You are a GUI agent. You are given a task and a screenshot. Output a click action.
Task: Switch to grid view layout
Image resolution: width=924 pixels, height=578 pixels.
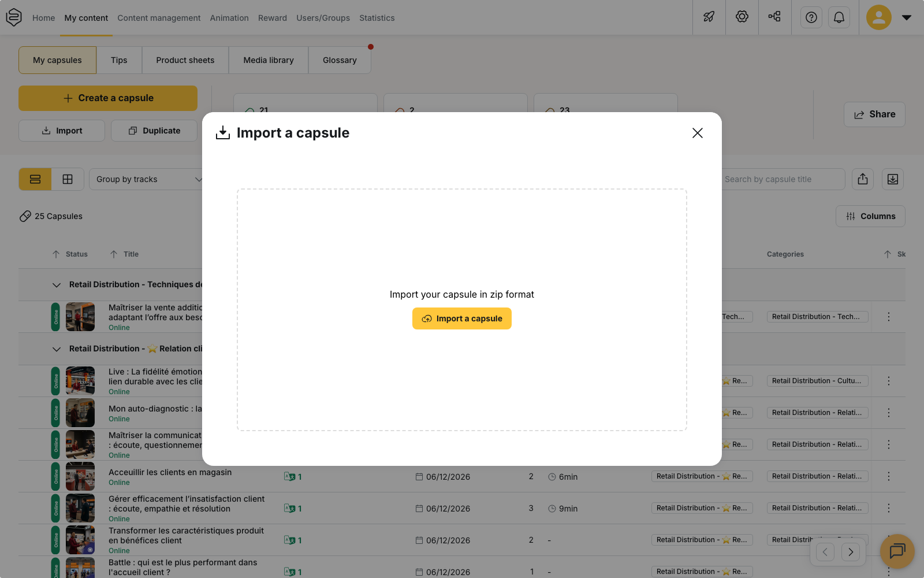point(68,179)
